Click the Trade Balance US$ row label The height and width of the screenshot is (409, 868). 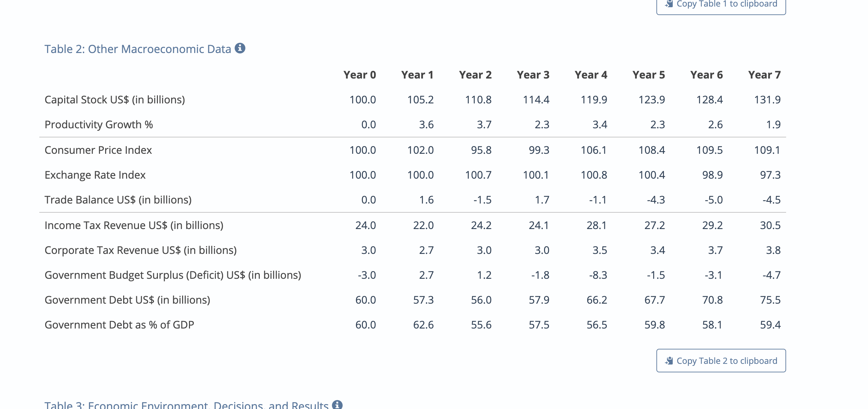coord(118,200)
